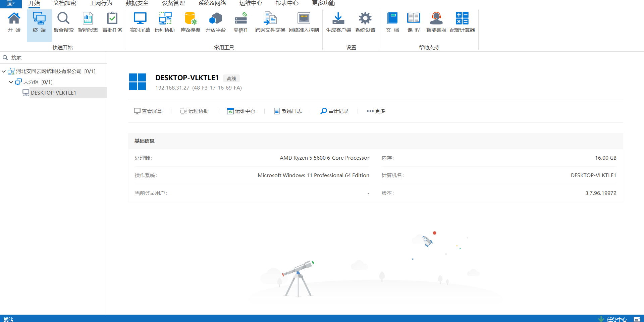Click IP address 192.168.31.27 text
This screenshot has width=644, height=322.
pos(172,88)
